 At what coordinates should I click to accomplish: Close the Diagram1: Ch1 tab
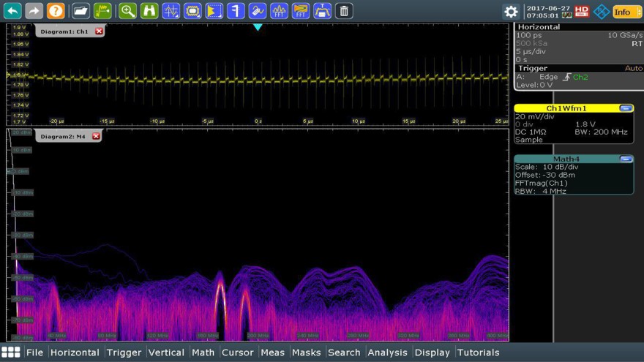100,31
